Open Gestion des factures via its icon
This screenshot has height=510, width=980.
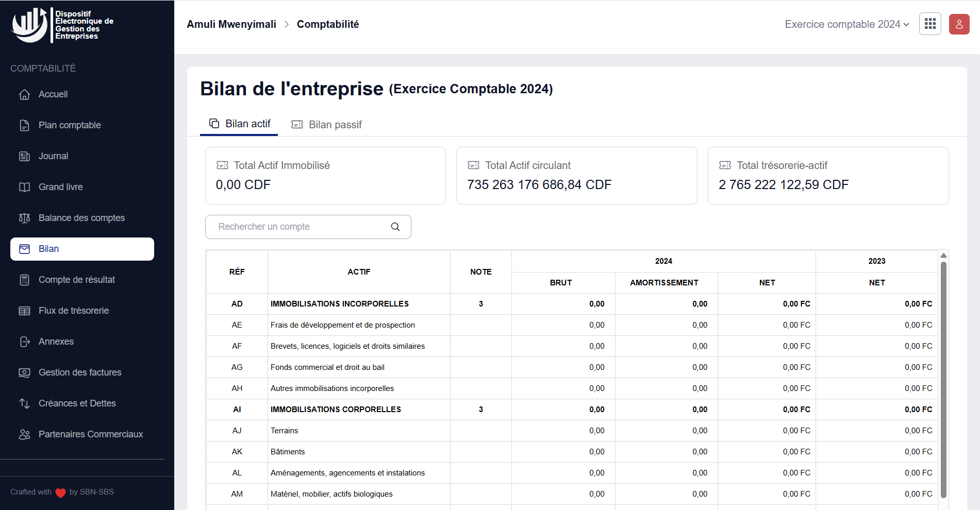[25, 372]
